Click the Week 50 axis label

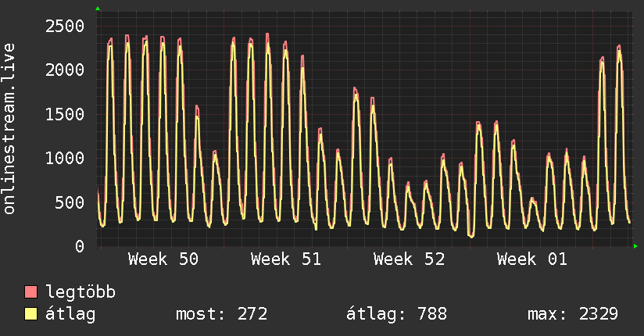[x=163, y=259]
